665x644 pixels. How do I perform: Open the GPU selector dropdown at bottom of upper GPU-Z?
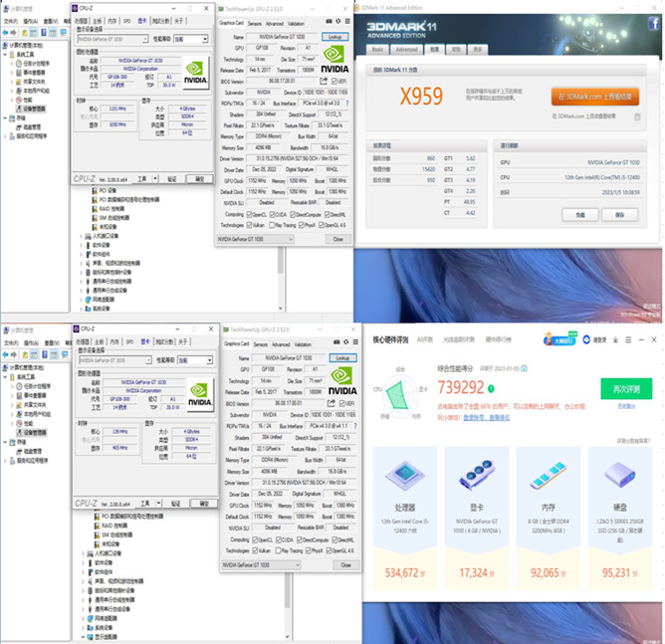coord(255,239)
